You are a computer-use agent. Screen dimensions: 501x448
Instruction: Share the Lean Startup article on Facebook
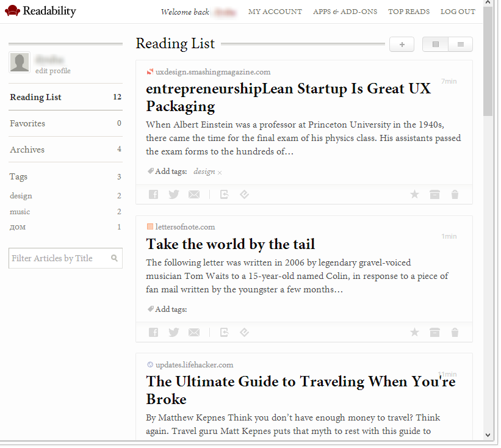click(x=153, y=195)
